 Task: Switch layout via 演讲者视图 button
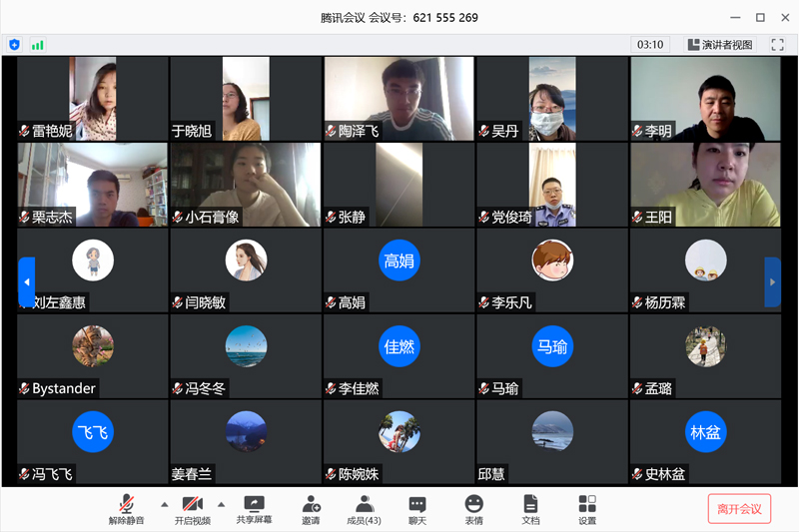(x=720, y=45)
